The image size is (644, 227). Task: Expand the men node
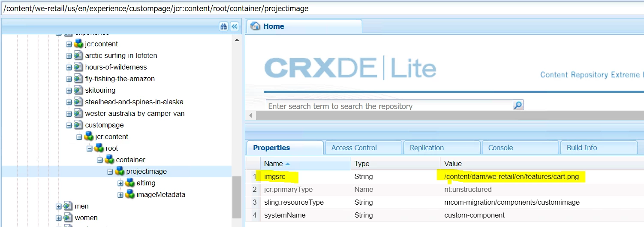(59, 206)
